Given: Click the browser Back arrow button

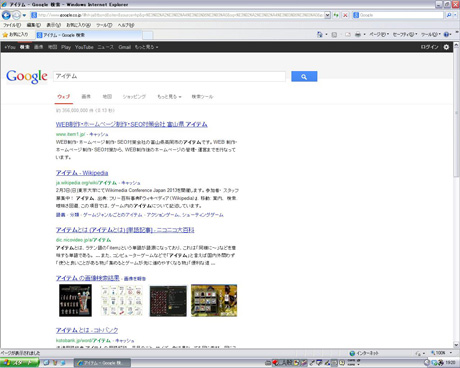Looking at the screenshot, I should pyautogui.click(x=6, y=15).
